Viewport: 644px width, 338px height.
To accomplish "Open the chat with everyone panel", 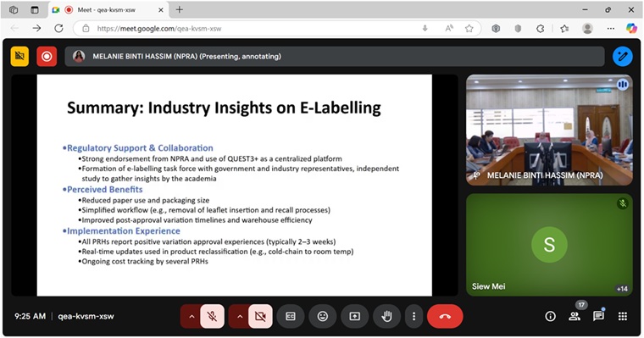I will coord(598,316).
